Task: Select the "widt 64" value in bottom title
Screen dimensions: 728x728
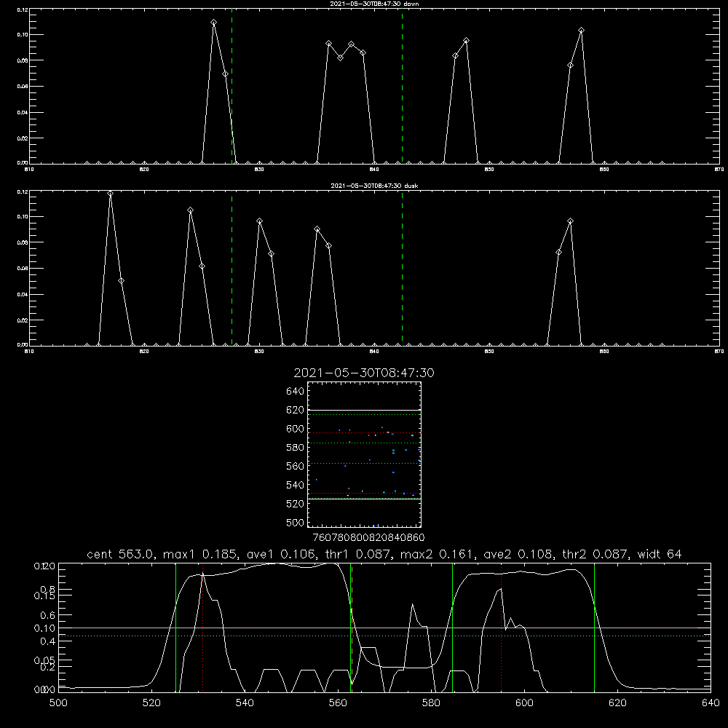Action: point(660,554)
